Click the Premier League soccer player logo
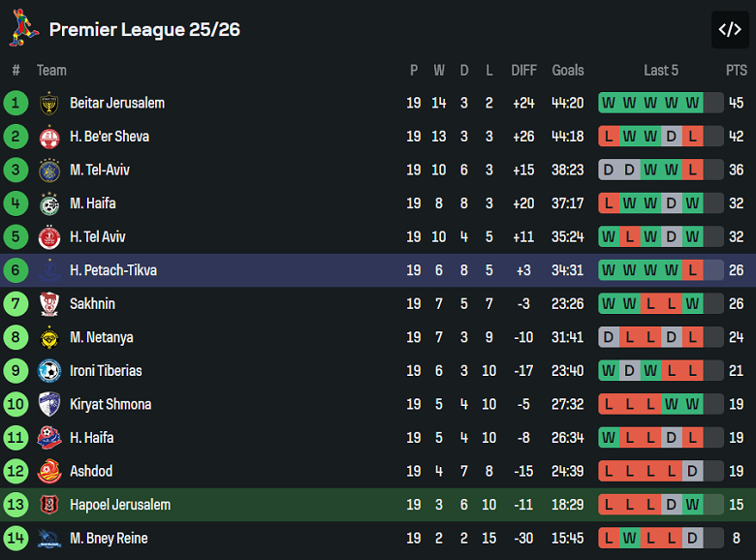Image resolution: width=756 pixels, height=560 pixels. [x=23, y=28]
